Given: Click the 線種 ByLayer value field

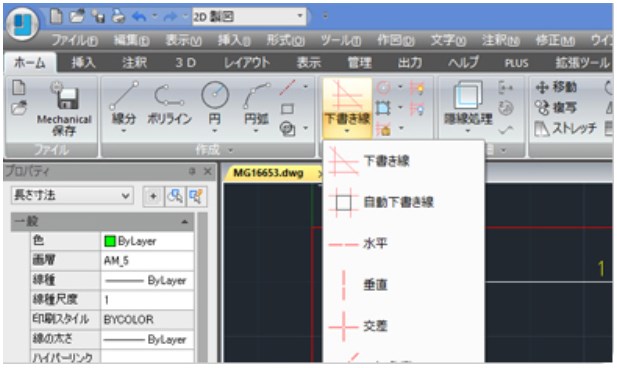Looking at the screenshot, I should pyautogui.click(x=147, y=280).
